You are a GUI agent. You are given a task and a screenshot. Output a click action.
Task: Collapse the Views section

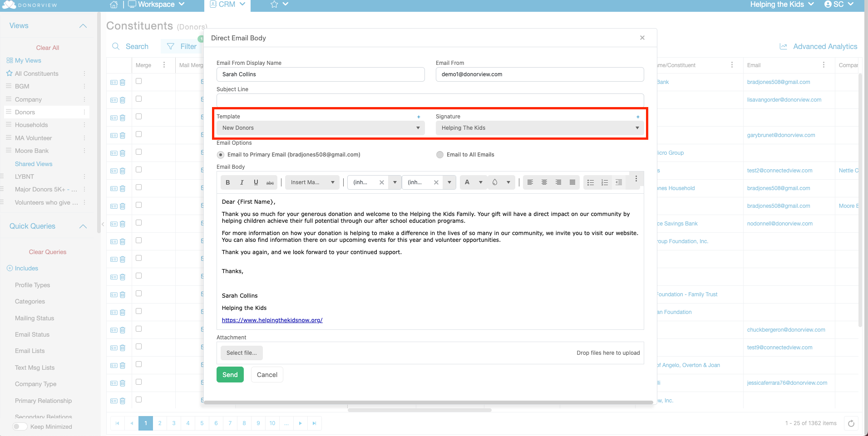(x=83, y=26)
